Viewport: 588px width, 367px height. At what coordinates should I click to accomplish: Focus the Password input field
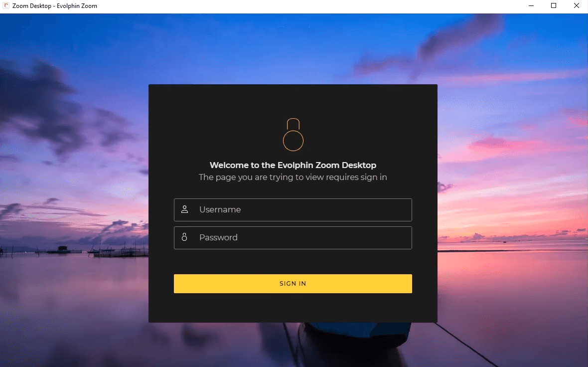pyautogui.click(x=293, y=237)
